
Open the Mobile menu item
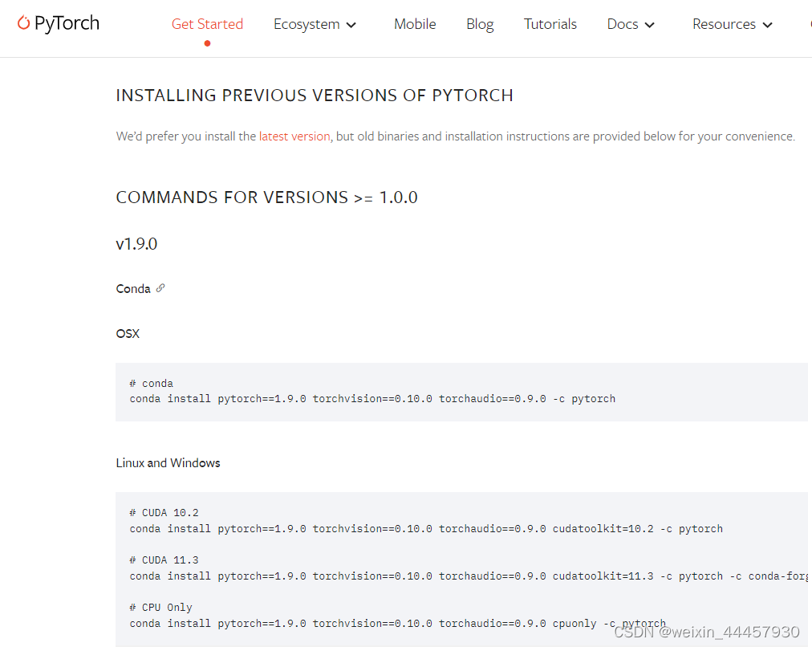tap(415, 24)
